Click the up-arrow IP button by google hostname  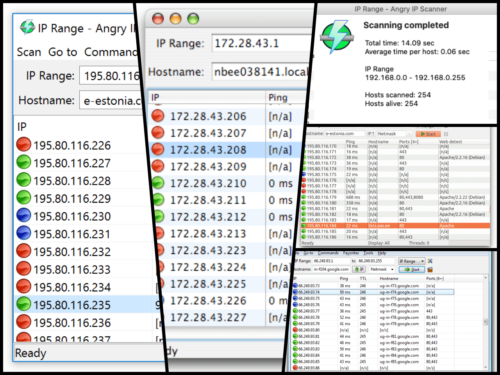359,269
